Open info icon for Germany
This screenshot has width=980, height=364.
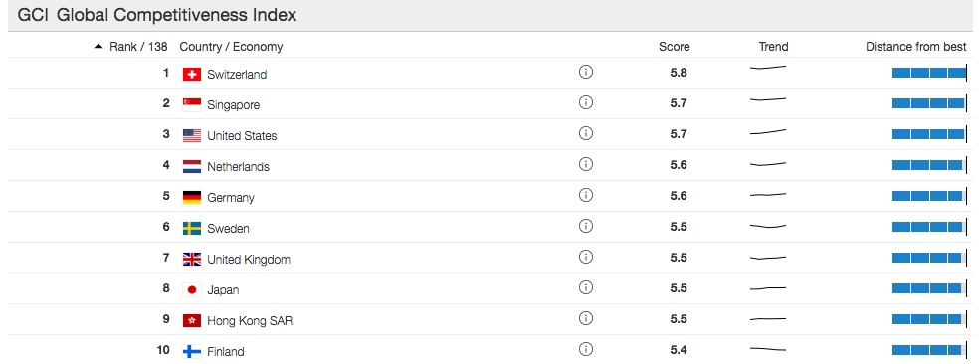(x=586, y=195)
